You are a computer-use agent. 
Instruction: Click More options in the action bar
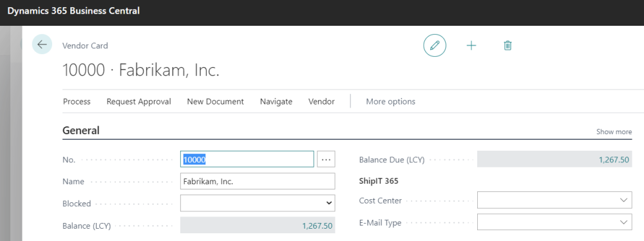coord(391,102)
